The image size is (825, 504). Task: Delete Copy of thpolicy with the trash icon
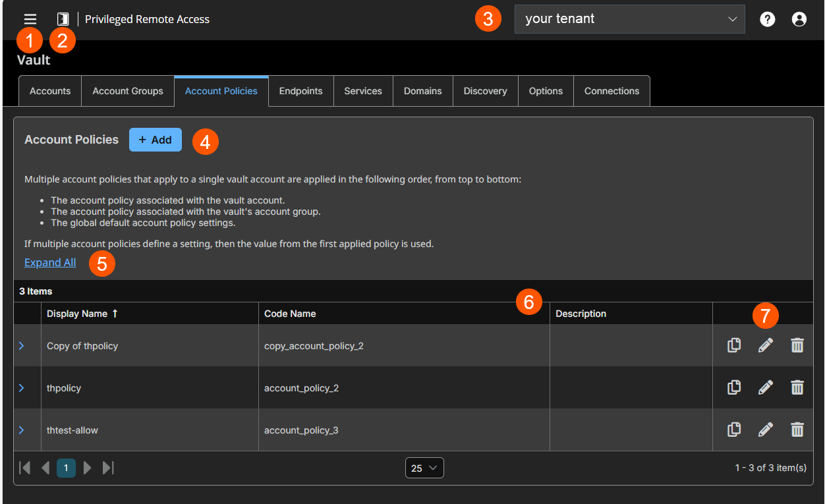[x=797, y=345]
